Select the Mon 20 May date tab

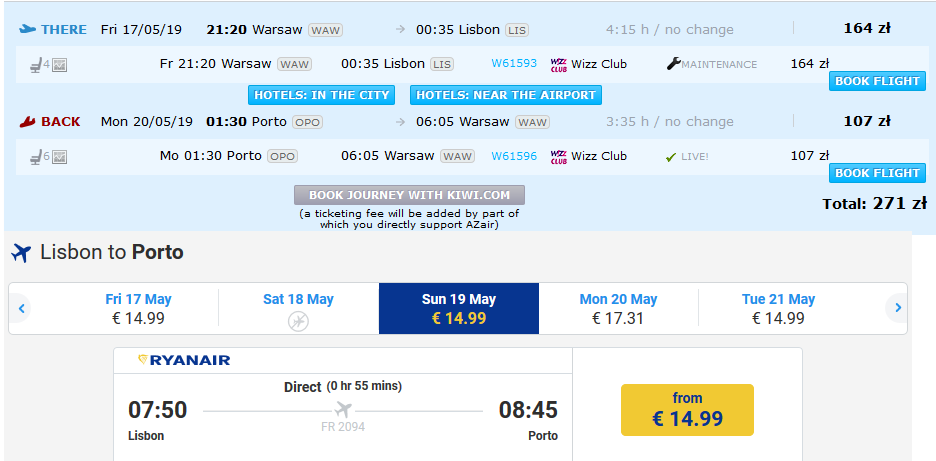tap(618, 309)
